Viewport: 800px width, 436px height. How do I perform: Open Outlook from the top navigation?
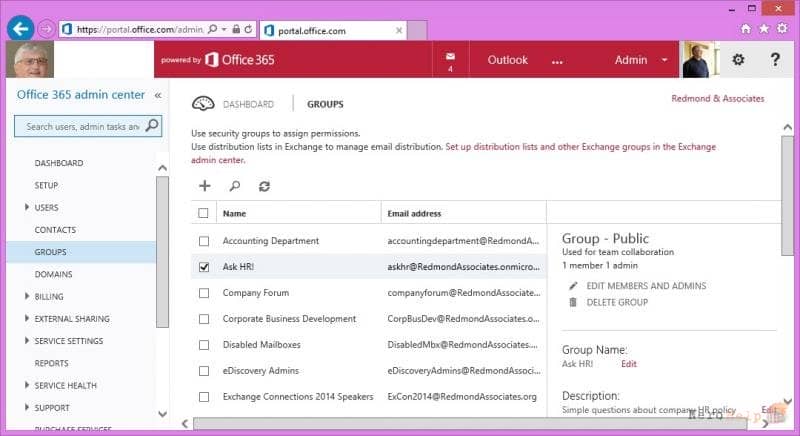tap(507, 60)
